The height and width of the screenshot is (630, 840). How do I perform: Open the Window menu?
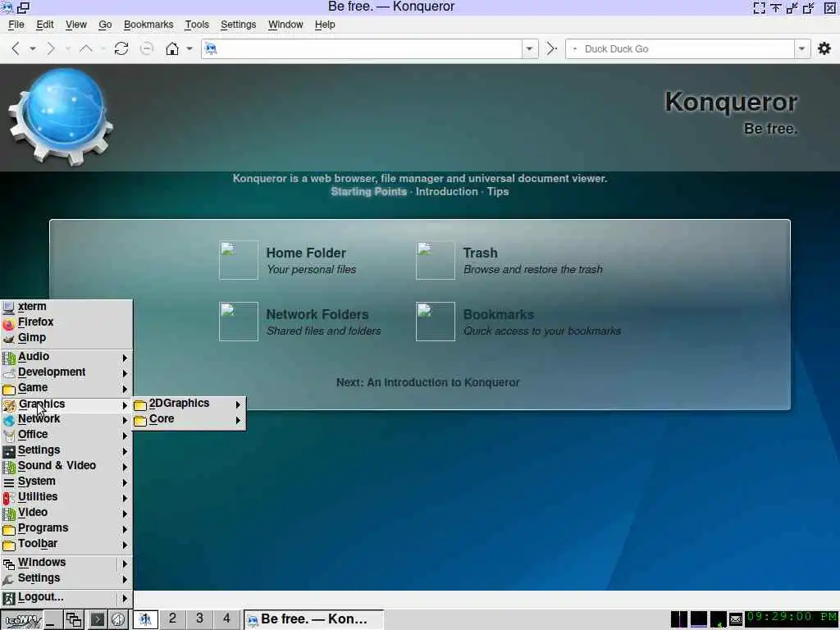(x=285, y=25)
